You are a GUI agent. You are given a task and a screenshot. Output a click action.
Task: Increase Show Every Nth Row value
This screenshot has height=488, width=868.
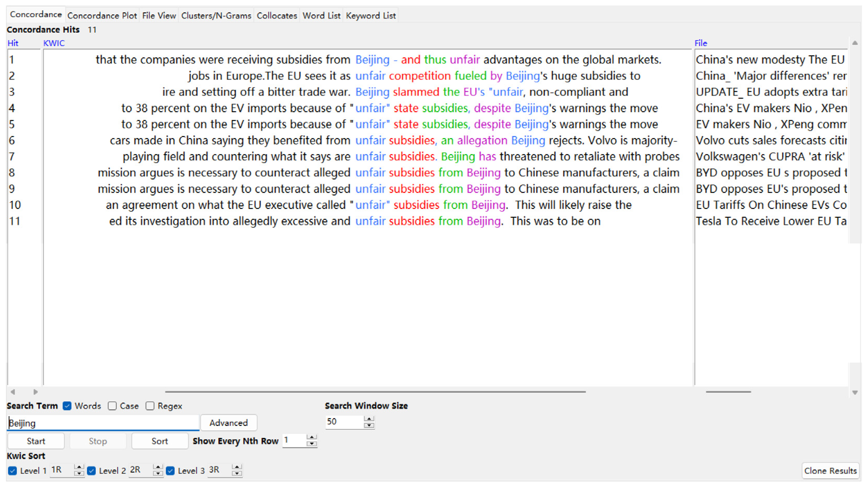tap(312, 437)
